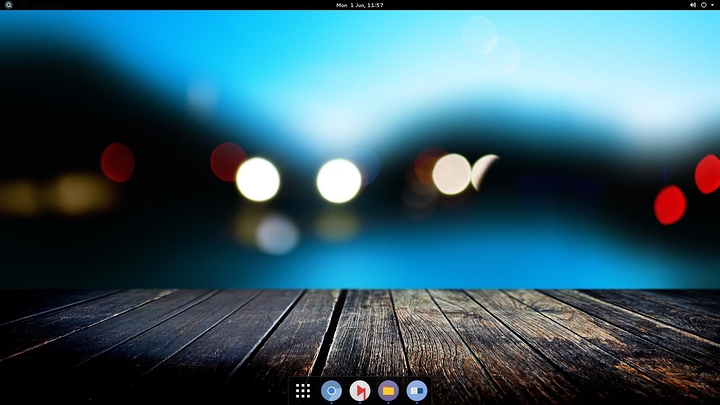The image size is (720, 405).
Task: Click the "Mon 1 Jun" date text
Action: click(x=349, y=5)
